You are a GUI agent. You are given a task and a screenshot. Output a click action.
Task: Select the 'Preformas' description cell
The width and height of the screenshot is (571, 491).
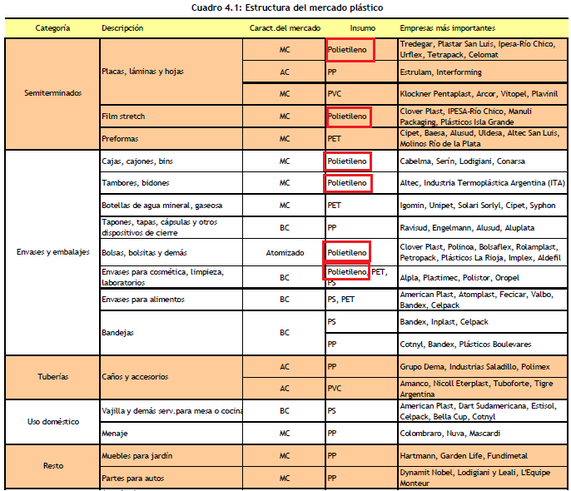(171, 139)
